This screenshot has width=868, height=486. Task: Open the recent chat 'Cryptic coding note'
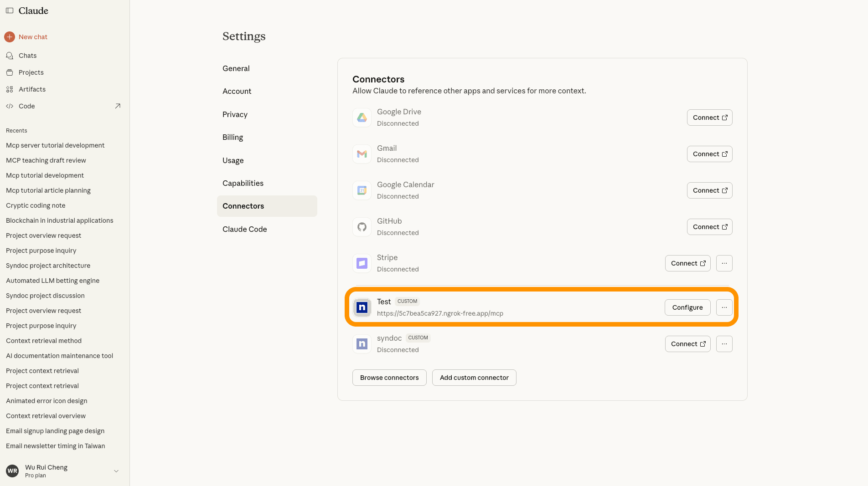(x=36, y=205)
